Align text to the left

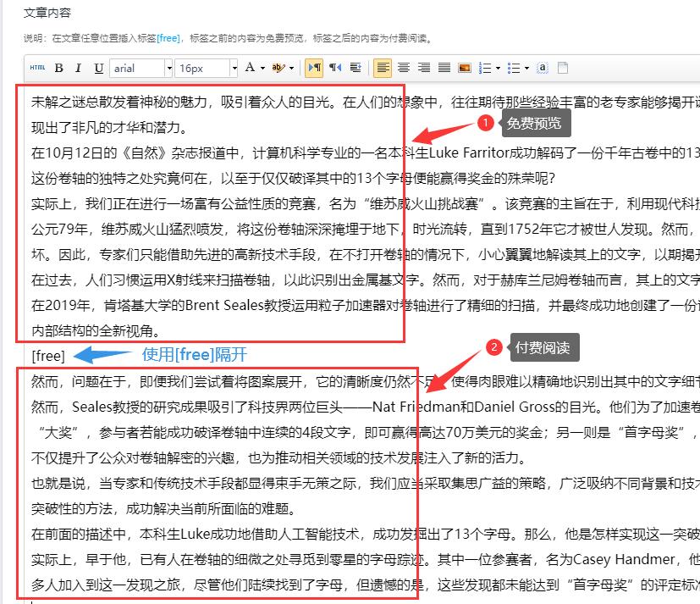(383, 68)
